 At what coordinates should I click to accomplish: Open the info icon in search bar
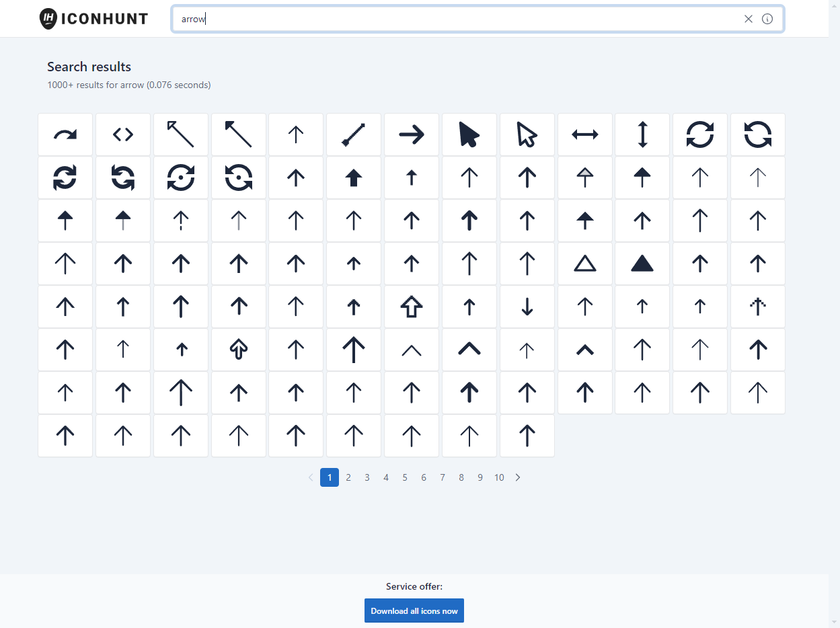point(767,19)
